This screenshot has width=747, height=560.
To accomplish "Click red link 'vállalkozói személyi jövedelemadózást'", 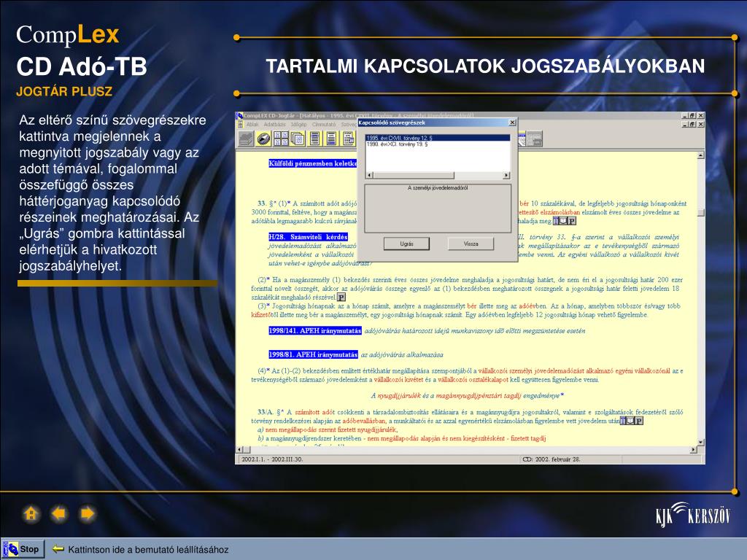I will point(531,371).
